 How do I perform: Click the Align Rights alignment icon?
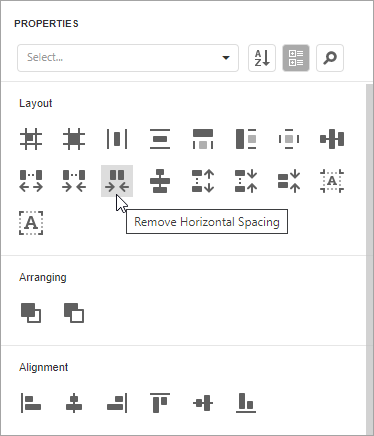point(117,403)
